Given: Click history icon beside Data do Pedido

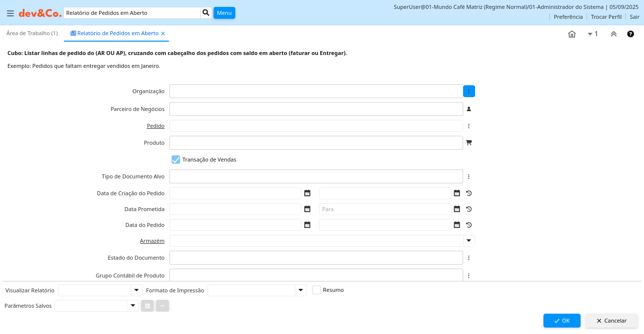Looking at the screenshot, I should pyautogui.click(x=469, y=225).
